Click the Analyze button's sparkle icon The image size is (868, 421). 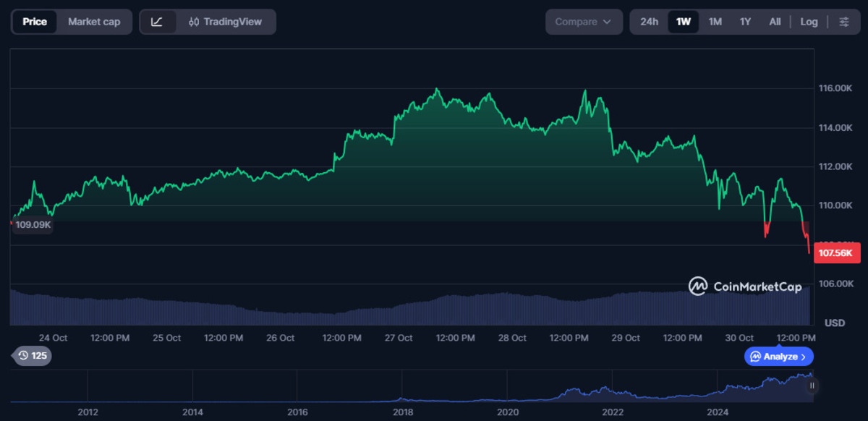coord(755,357)
